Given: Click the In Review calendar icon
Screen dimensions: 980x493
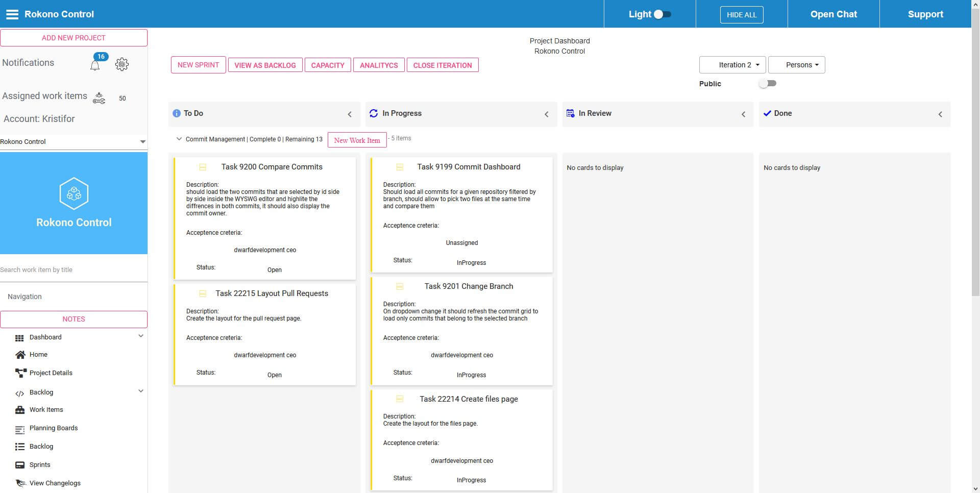Looking at the screenshot, I should 571,113.
